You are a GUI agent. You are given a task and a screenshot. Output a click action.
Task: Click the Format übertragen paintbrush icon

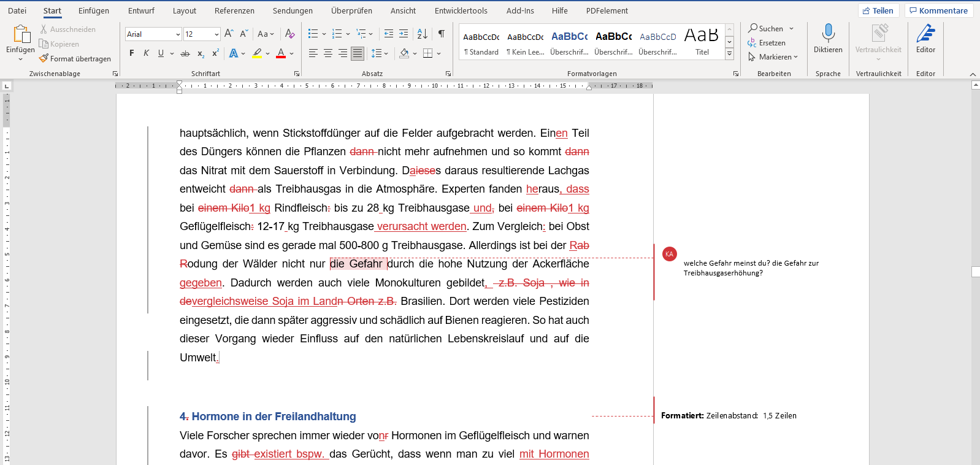44,58
